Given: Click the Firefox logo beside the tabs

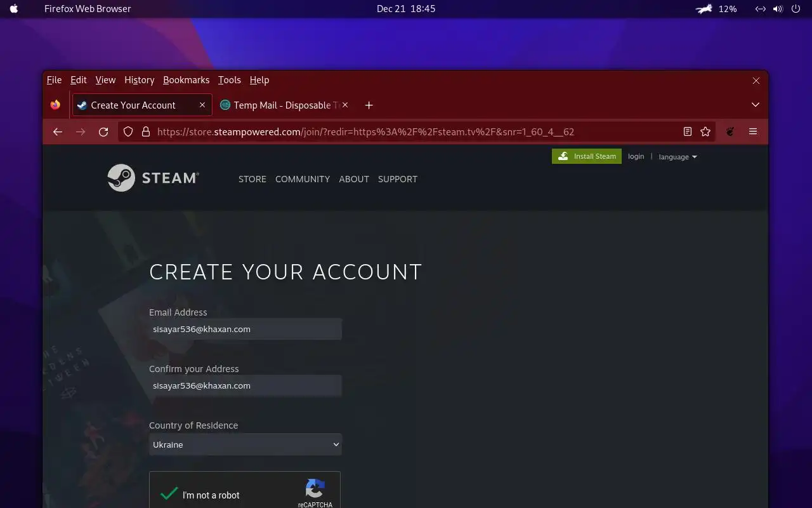Looking at the screenshot, I should pyautogui.click(x=55, y=105).
